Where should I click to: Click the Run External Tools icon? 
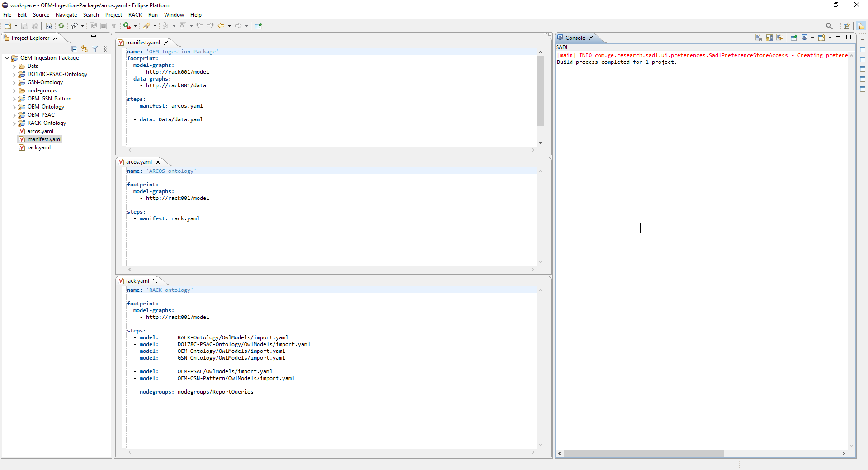[x=127, y=26]
